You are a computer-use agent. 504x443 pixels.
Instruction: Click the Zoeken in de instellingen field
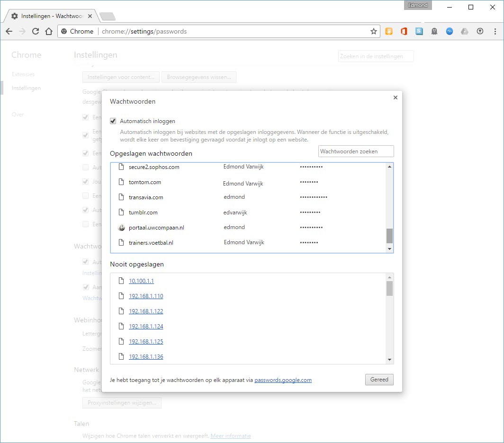coord(376,56)
